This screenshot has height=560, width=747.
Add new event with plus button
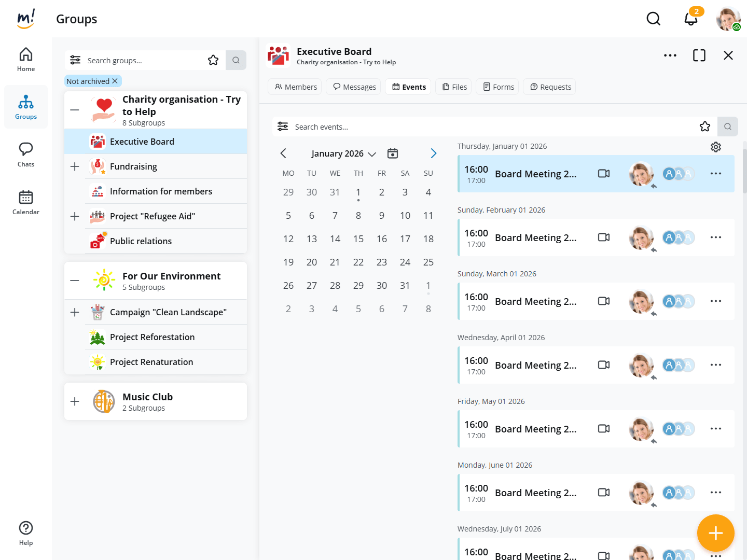point(715,533)
